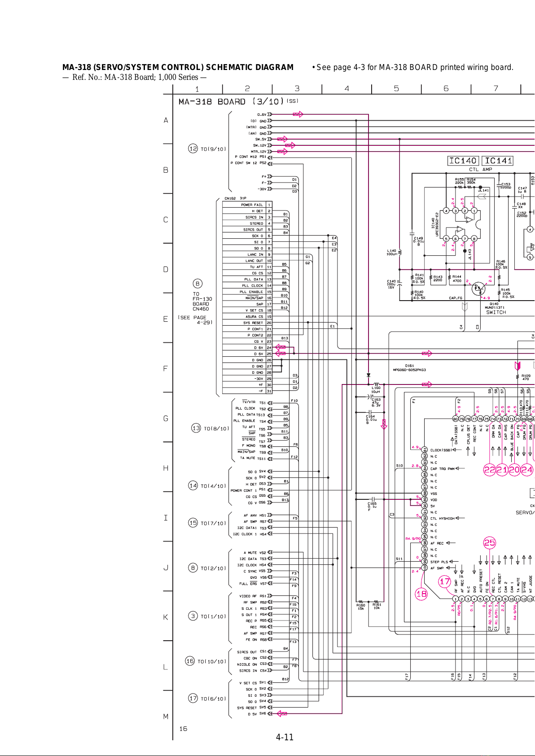Select the "LANC IN" pin row

[x=247, y=254]
